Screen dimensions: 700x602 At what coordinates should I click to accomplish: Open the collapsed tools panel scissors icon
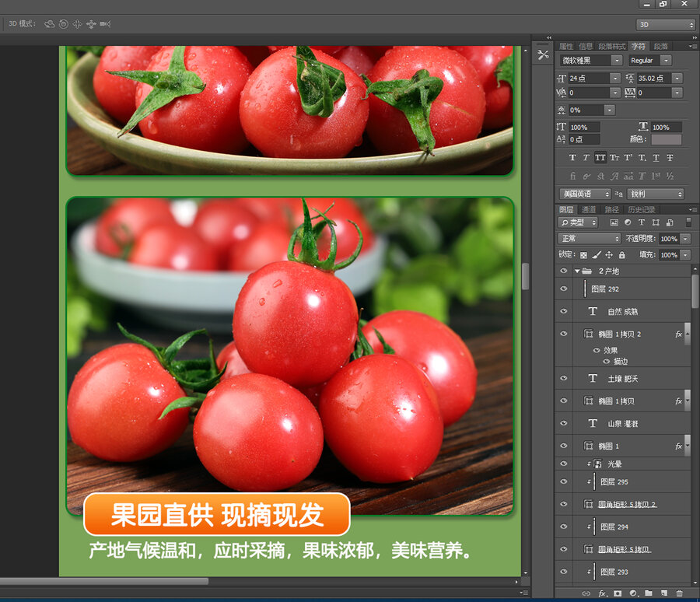click(543, 55)
